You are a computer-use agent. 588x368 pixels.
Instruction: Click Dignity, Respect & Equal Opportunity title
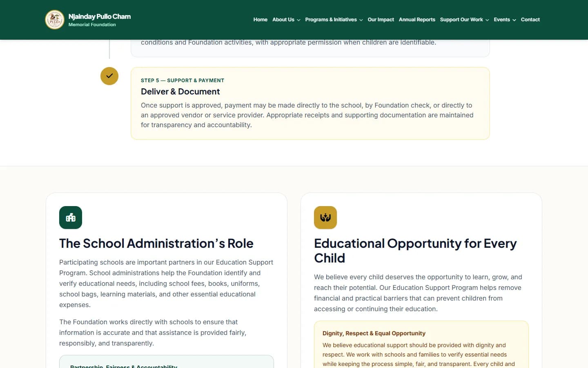pyautogui.click(x=374, y=333)
